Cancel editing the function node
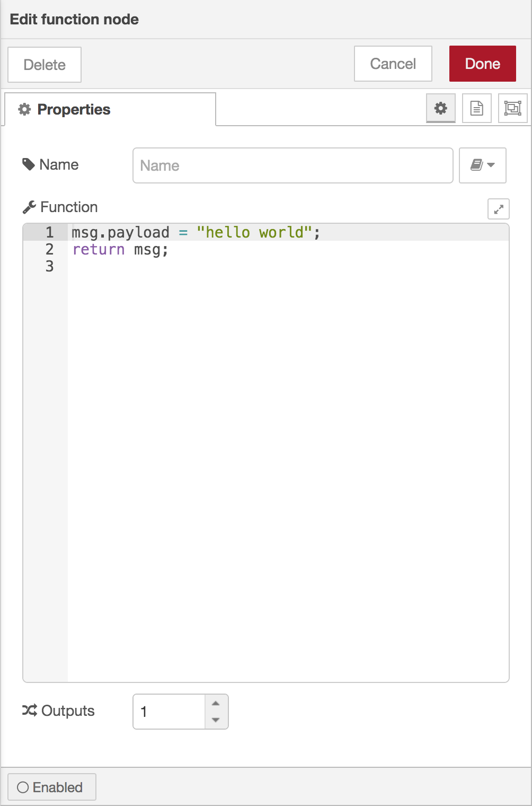532x806 pixels. point(393,64)
